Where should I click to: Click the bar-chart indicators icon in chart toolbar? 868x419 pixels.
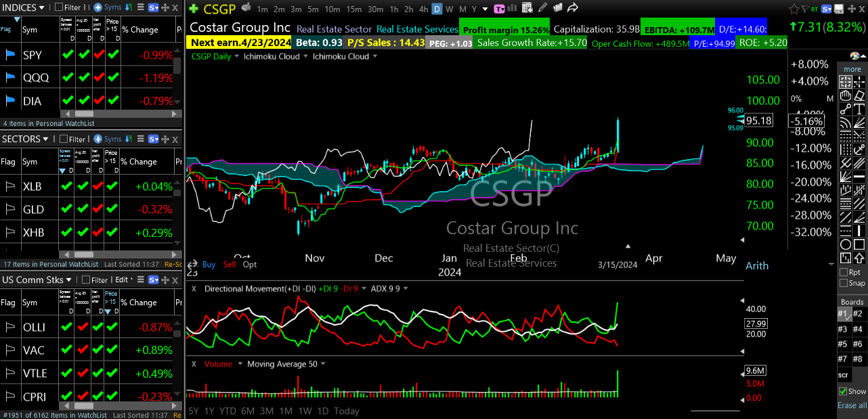tap(512, 8)
